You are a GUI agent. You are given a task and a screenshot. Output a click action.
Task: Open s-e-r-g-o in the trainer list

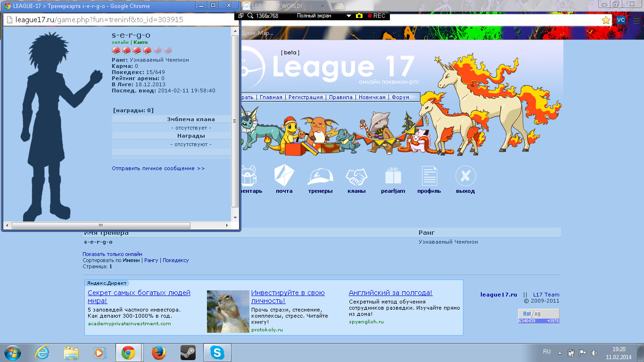pos(98,242)
